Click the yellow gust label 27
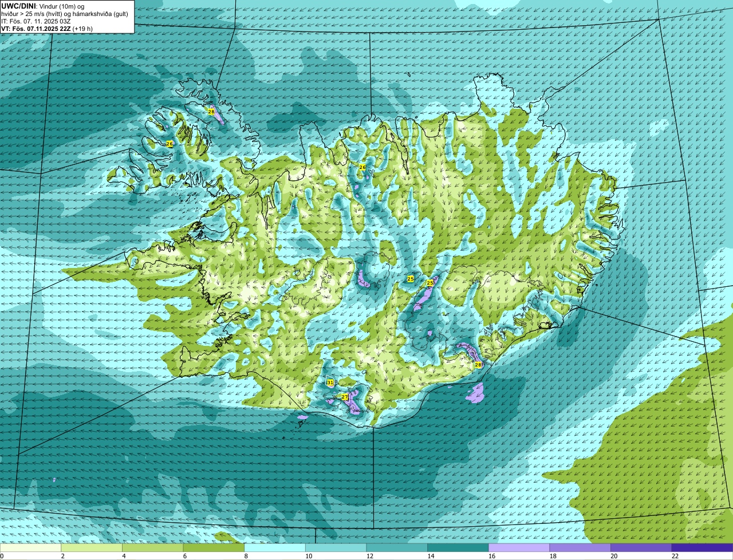 coord(345,397)
